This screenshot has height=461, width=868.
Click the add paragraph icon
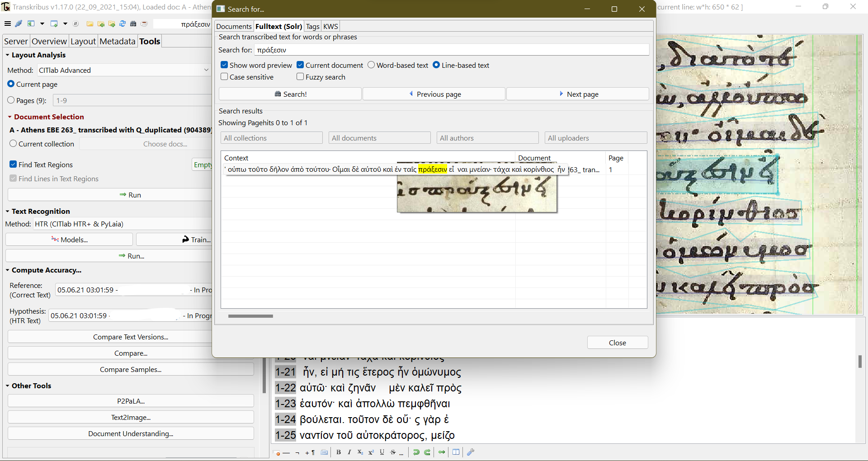310,452
